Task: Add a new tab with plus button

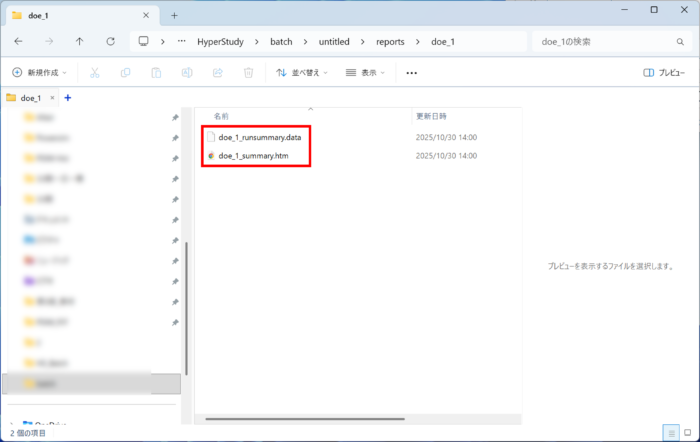Action: click(x=174, y=15)
